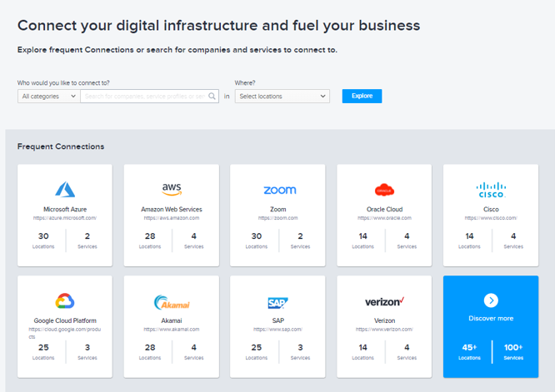Image resolution: width=555 pixels, height=392 pixels.
Task: Click the aws.amazon.com URL
Action: coord(172,218)
